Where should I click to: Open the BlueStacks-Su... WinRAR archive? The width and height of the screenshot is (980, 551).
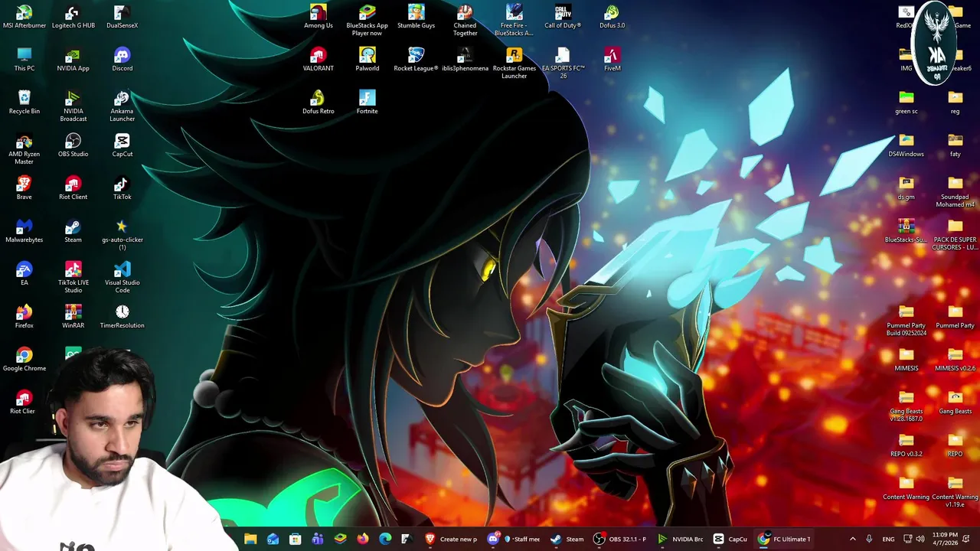click(x=906, y=231)
